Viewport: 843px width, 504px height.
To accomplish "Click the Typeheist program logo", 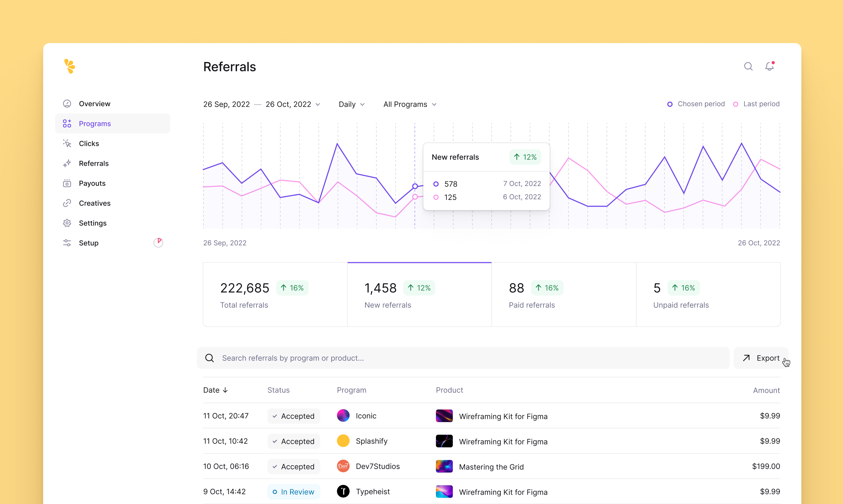I will click(343, 491).
